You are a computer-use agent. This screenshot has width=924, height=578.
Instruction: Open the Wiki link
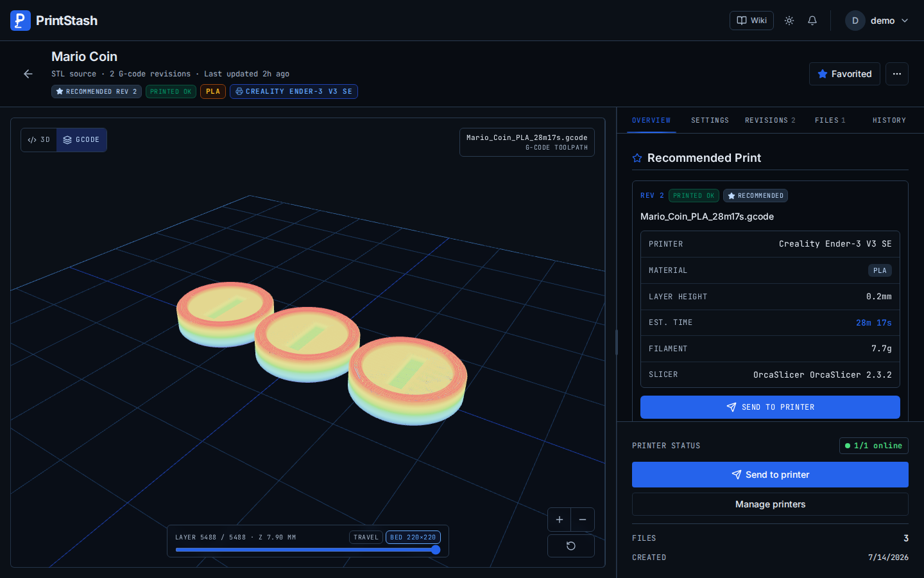[751, 21]
